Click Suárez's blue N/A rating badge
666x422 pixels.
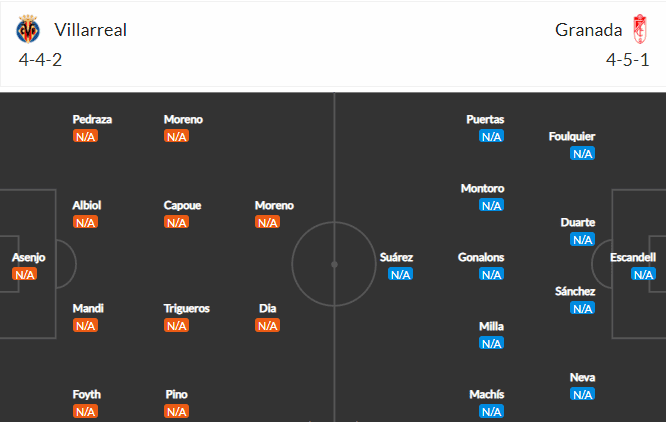[400, 275]
